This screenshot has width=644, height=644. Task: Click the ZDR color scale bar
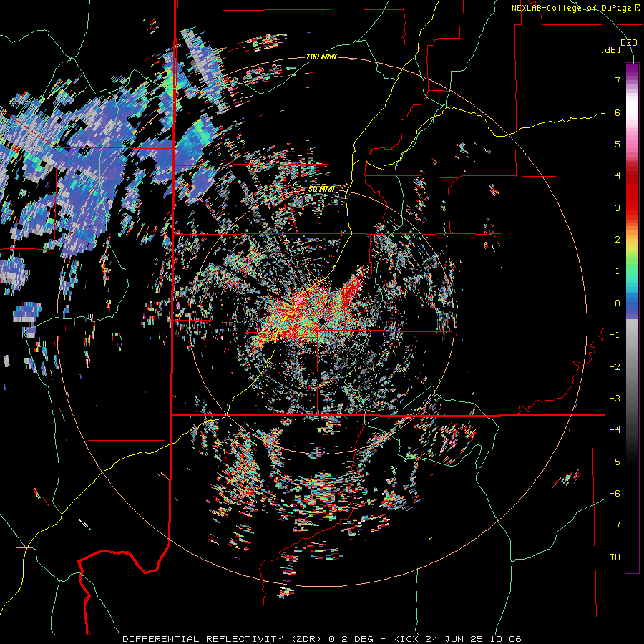click(632, 318)
